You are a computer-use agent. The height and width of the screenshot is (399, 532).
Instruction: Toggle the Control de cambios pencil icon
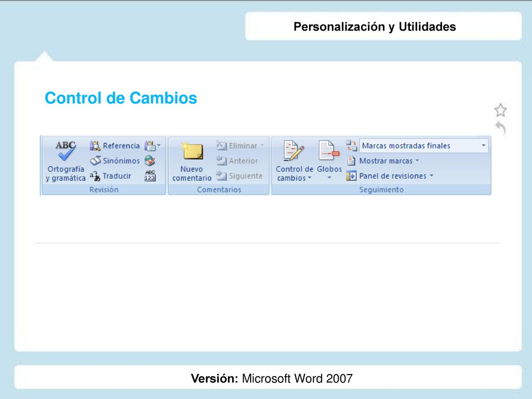(x=294, y=151)
